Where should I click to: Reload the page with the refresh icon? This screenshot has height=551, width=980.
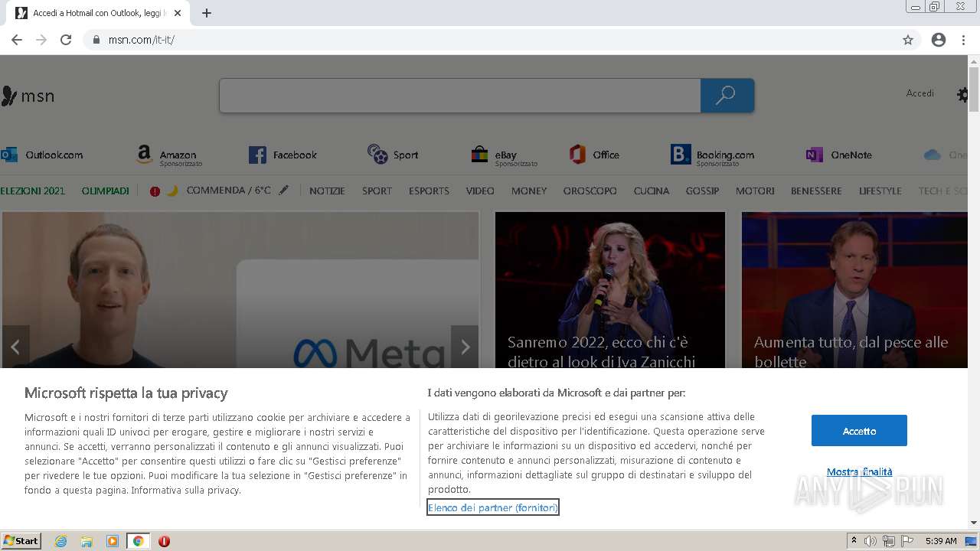pos(66,40)
